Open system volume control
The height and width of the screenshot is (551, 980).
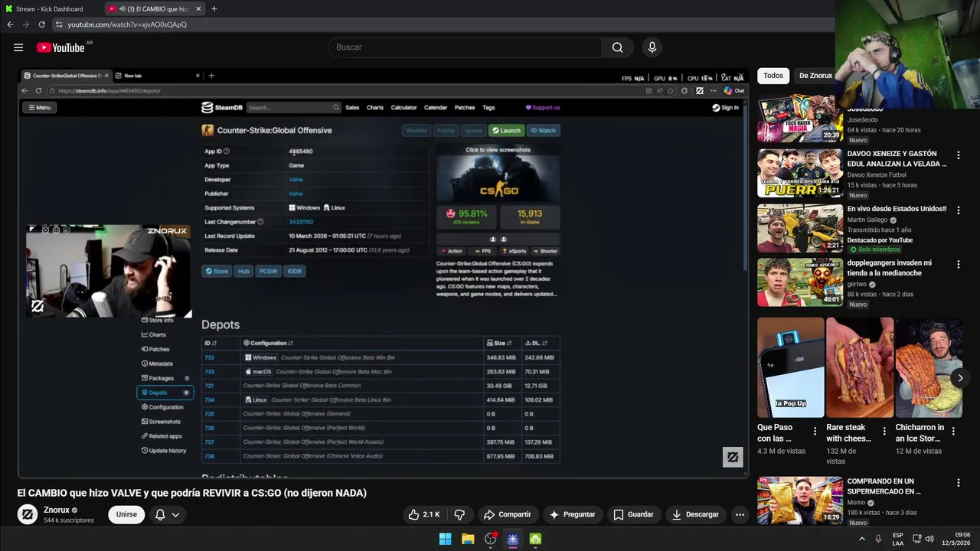(x=929, y=539)
